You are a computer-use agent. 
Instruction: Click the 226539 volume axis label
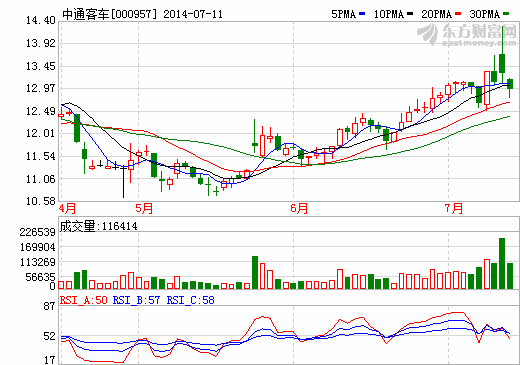click(37, 232)
